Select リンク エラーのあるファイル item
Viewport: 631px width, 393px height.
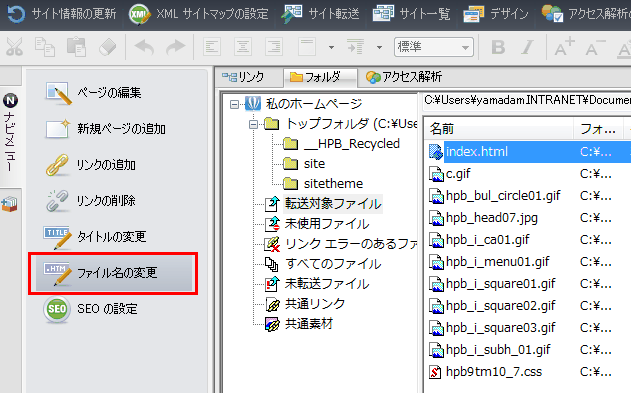[x=351, y=244]
